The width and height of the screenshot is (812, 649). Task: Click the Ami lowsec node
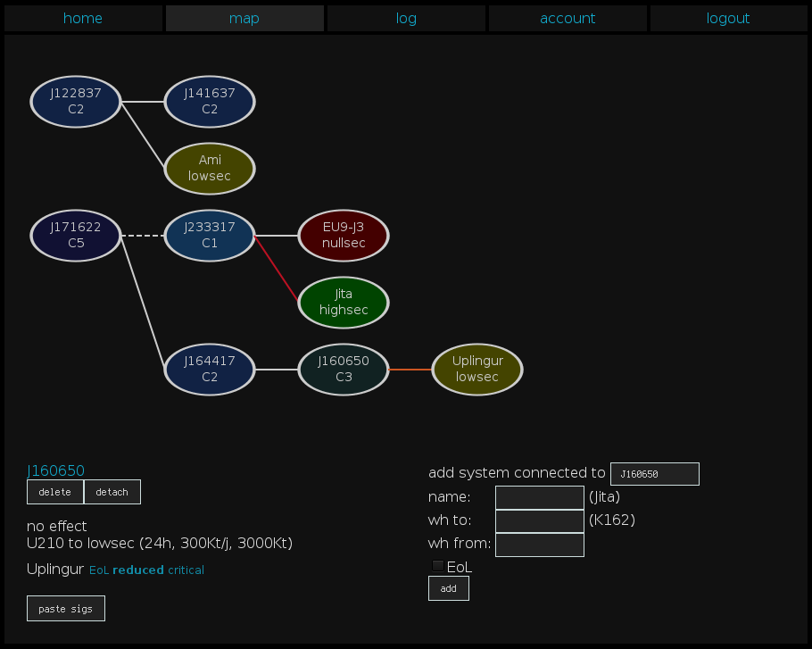[210, 169]
